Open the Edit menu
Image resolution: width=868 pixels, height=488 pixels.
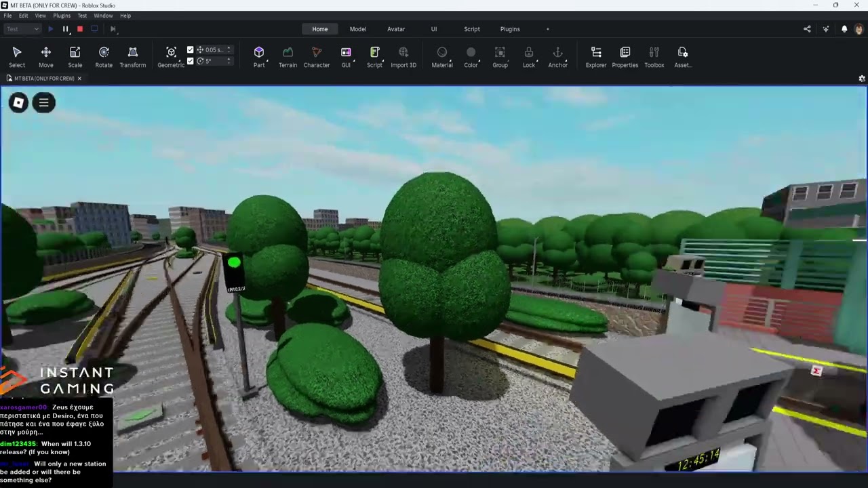click(24, 16)
